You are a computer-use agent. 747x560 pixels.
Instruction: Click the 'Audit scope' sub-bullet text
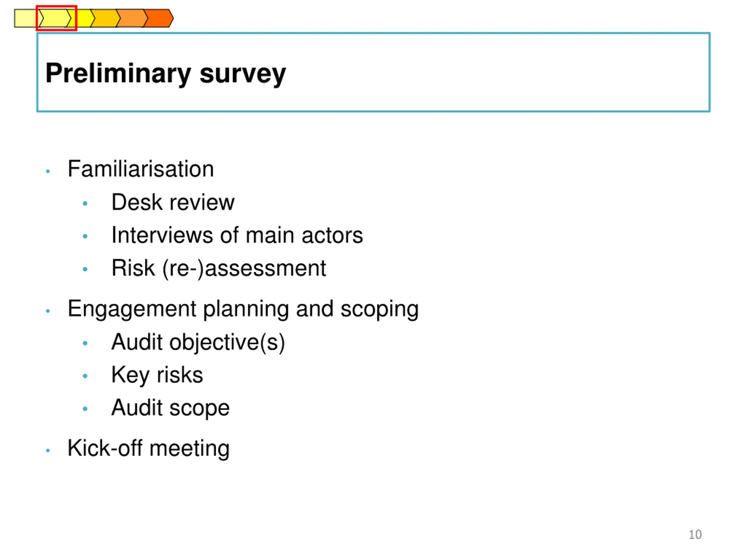coord(170,408)
